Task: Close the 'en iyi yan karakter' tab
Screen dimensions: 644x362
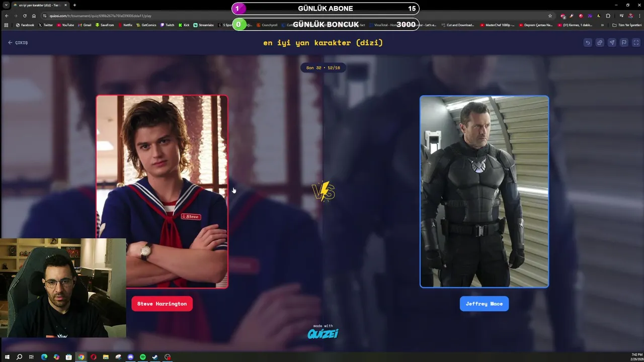Action: coord(65,5)
